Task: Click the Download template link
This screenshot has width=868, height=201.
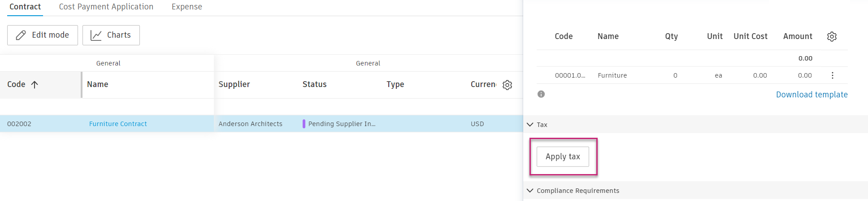Action: [812, 95]
